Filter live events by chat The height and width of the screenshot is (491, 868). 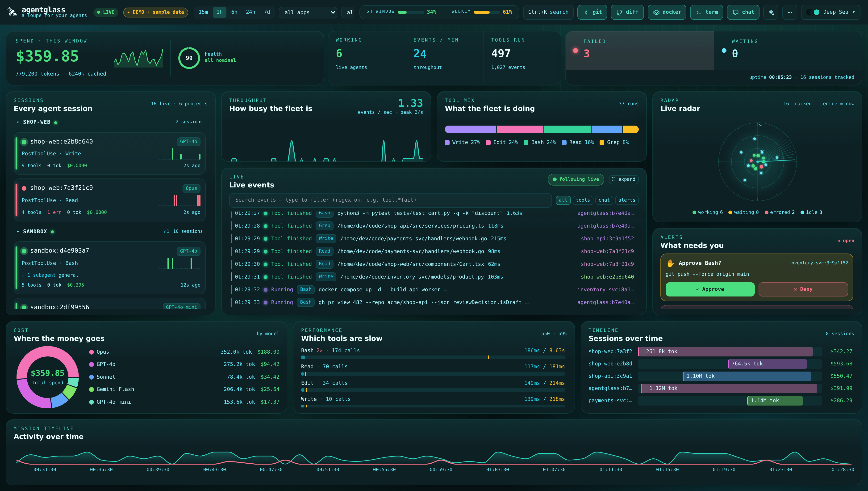604,200
